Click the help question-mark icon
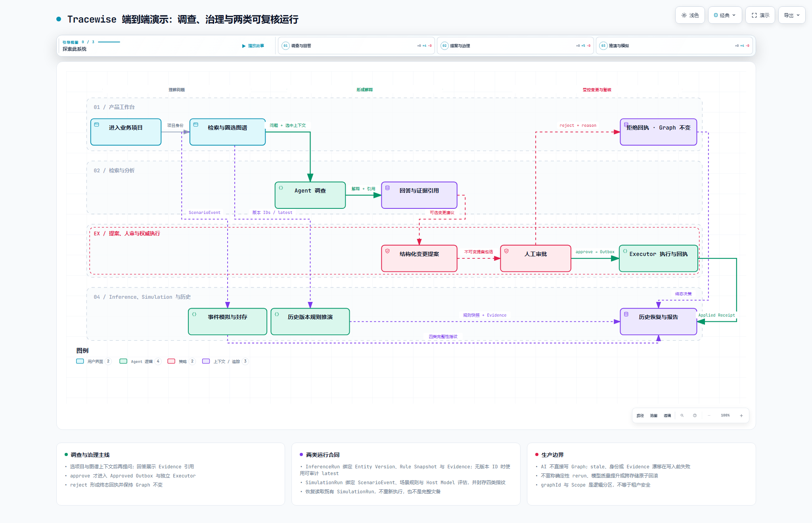The width and height of the screenshot is (812, 523). [x=695, y=416]
